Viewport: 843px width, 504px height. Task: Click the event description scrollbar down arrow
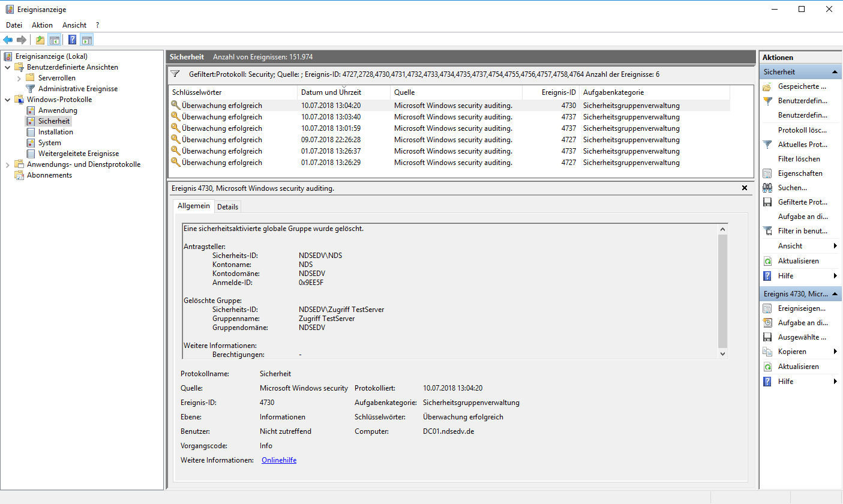(x=722, y=355)
